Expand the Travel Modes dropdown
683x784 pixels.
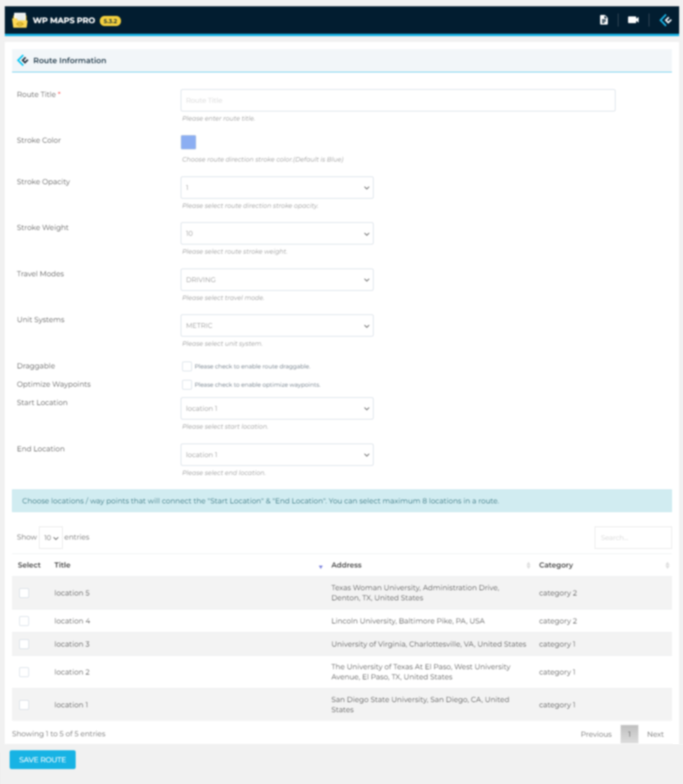click(x=277, y=280)
